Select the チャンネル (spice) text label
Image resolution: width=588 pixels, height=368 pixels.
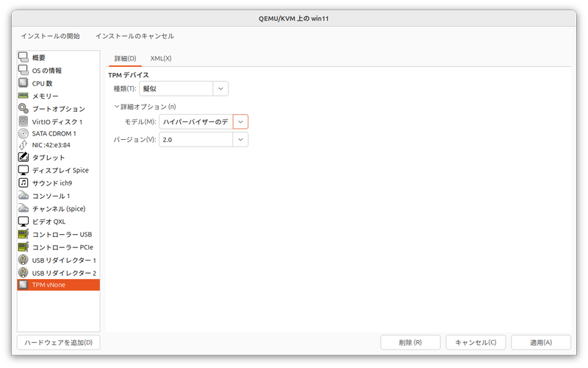(59, 209)
